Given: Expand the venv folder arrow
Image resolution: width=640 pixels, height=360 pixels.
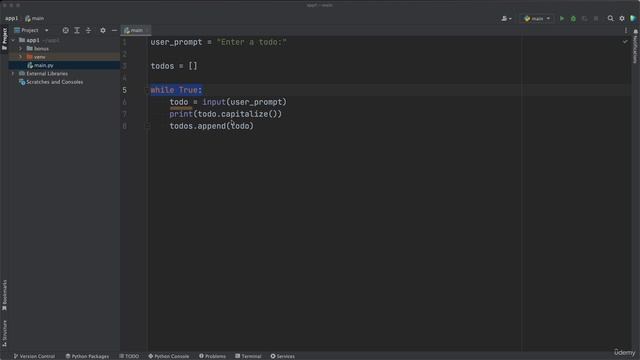Looking at the screenshot, I should point(20,57).
